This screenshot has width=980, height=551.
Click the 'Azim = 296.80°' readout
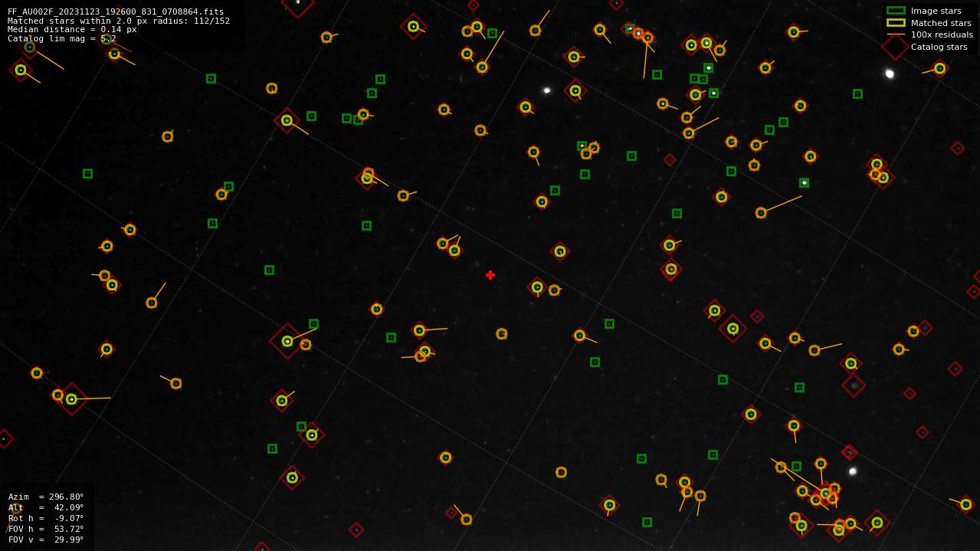click(46, 497)
